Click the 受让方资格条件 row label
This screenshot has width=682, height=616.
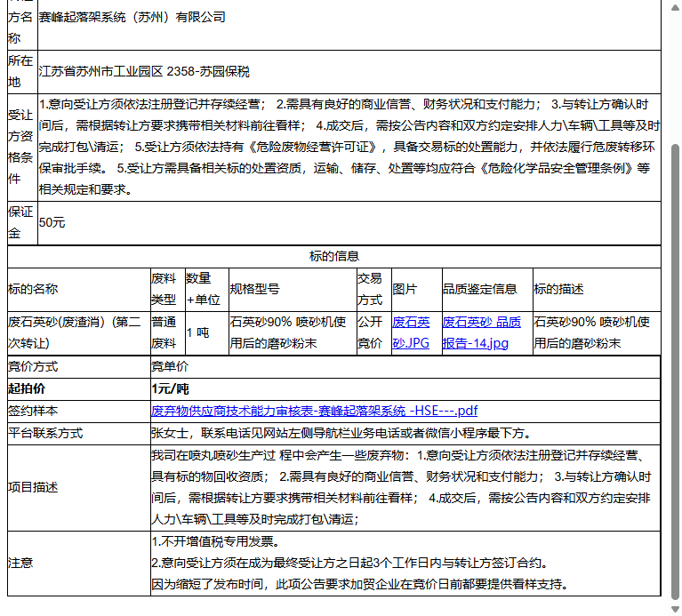[x=20, y=147]
